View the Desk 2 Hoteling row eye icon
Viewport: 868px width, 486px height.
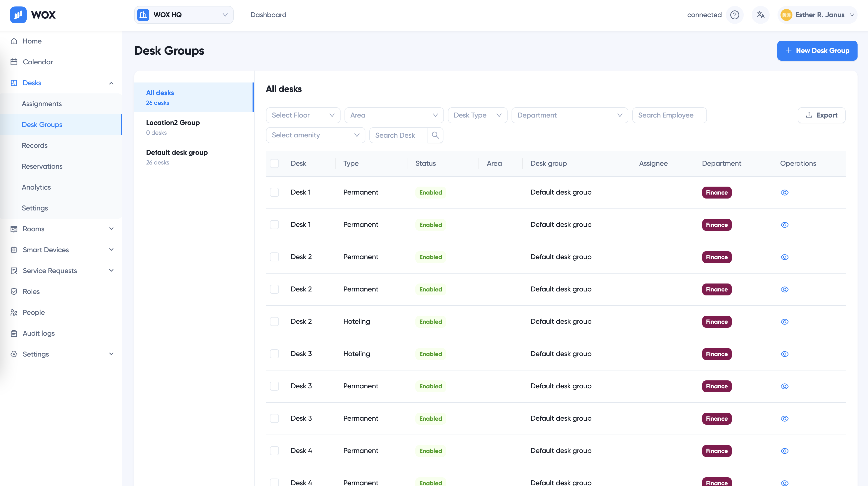point(784,322)
